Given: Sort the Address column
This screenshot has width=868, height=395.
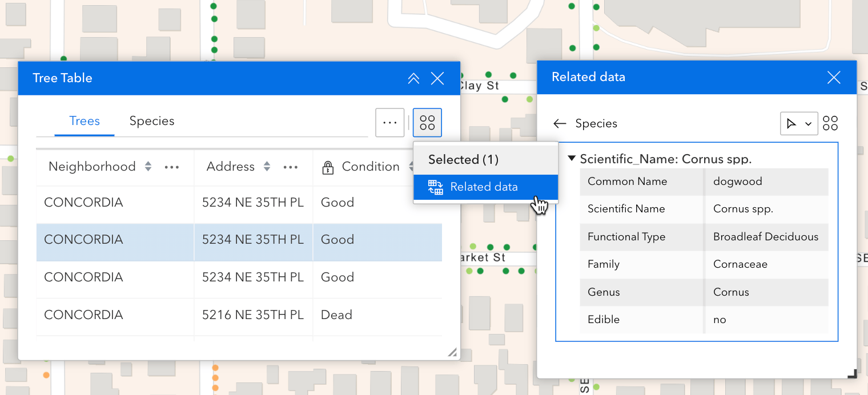Looking at the screenshot, I should tap(267, 167).
